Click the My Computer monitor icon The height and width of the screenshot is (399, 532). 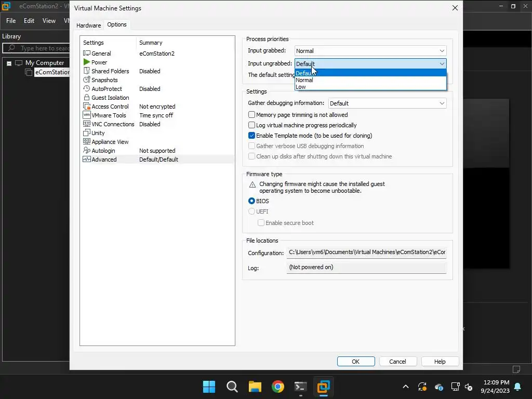(19, 63)
